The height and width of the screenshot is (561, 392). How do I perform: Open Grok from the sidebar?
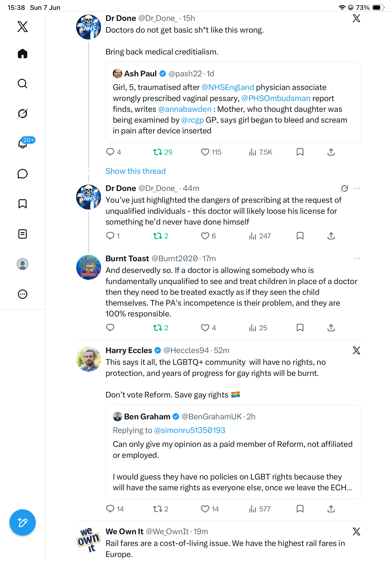coord(23,113)
